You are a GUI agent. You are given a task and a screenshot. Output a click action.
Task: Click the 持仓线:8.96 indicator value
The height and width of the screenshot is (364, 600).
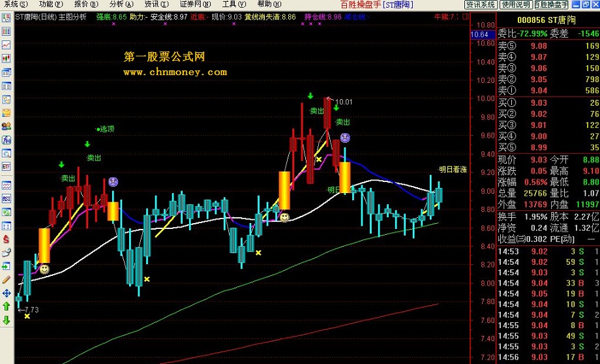pyautogui.click(x=323, y=17)
